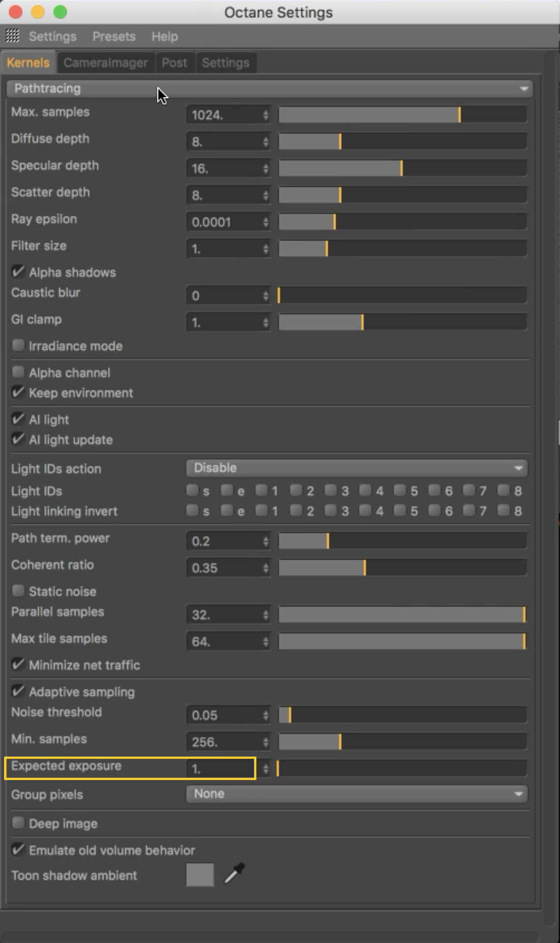Enable the Irradiance mode checkbox
Viewport: 560px width, 943px height.
click(18, 345)
